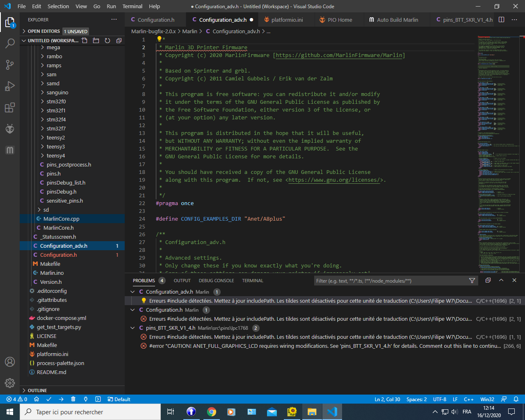Open Run and Debug view
The height and width of the screenshot is (420, 525).
(x=10, y=86)
